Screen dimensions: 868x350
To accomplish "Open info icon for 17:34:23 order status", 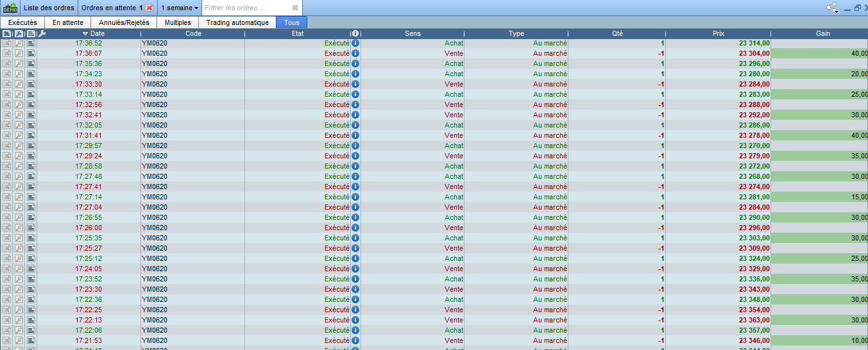I will tap(355, 74).
